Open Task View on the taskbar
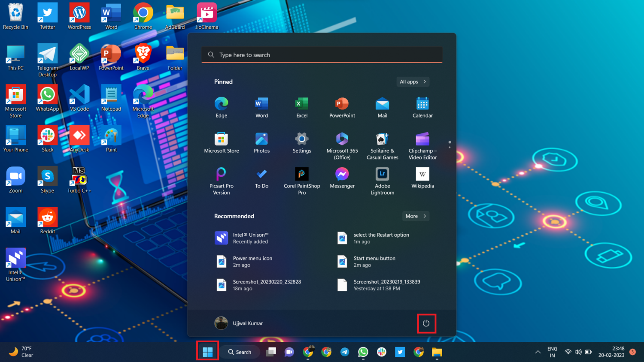The height and width of the screenshot is (362, 644). click(x=271, y=352)
